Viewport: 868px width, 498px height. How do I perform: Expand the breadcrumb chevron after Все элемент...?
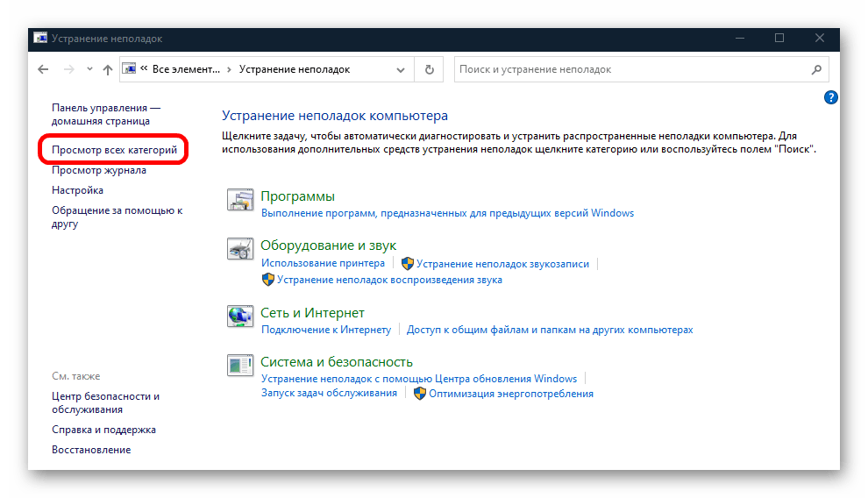(x=229, y=69)
